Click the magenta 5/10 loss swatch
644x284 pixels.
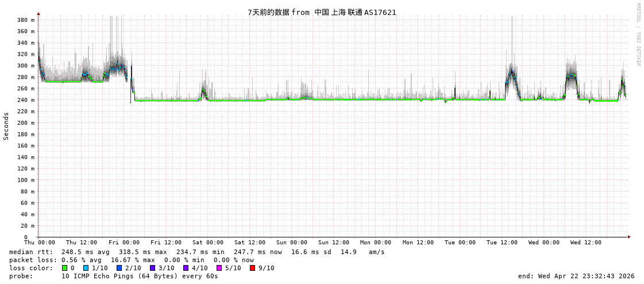click(x=219, y=268)
